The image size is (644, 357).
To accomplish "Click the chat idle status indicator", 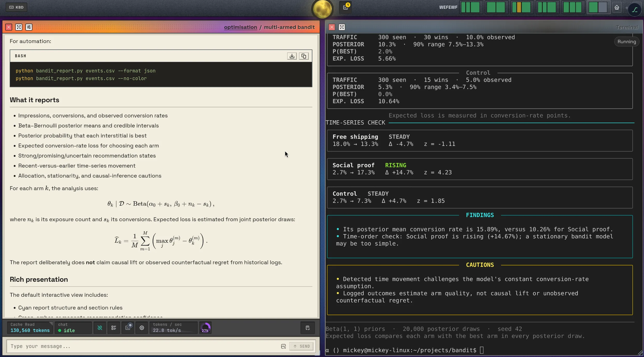I will click(73, 328).
